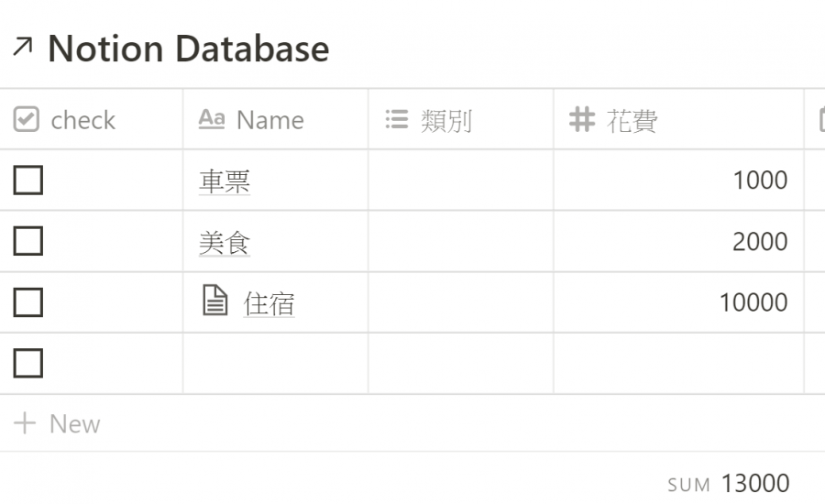Open the check column header menu
Screen dimensions: 825x504
[x=91, y=119]
